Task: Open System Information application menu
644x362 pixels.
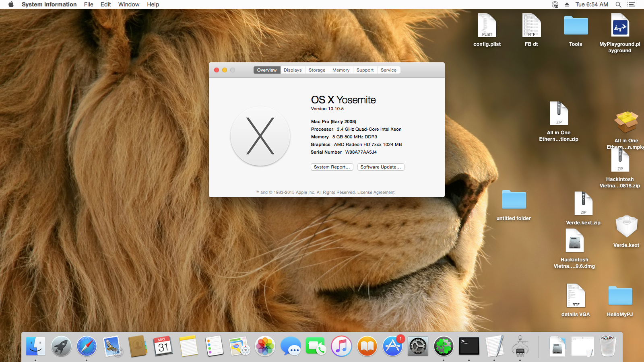Action: coord(49,4)
